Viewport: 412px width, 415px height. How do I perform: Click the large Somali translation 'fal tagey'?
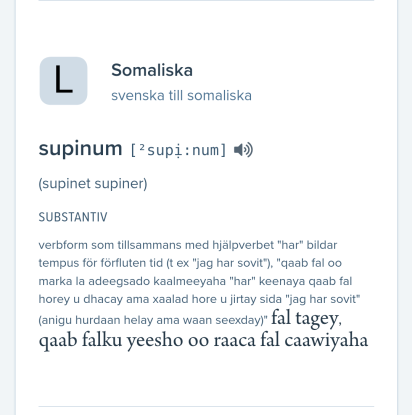(x=305, y=318)
